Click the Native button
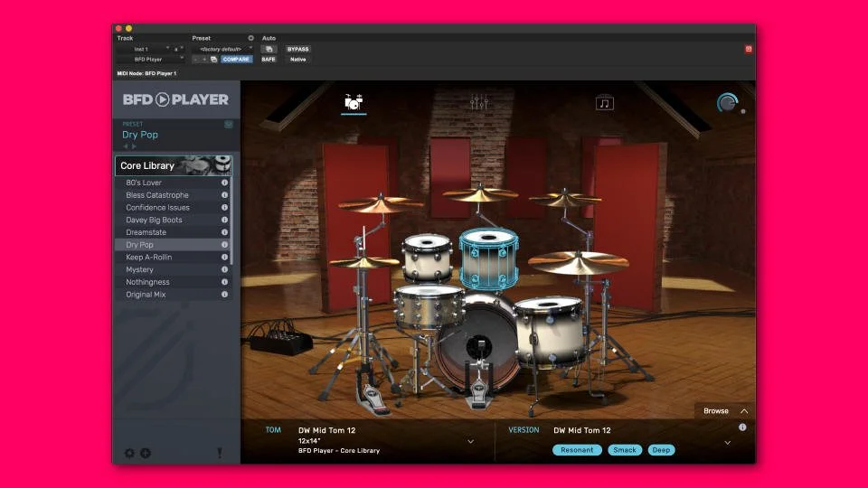The height and width of the screenshot is (488, 868). coord(297,60)
